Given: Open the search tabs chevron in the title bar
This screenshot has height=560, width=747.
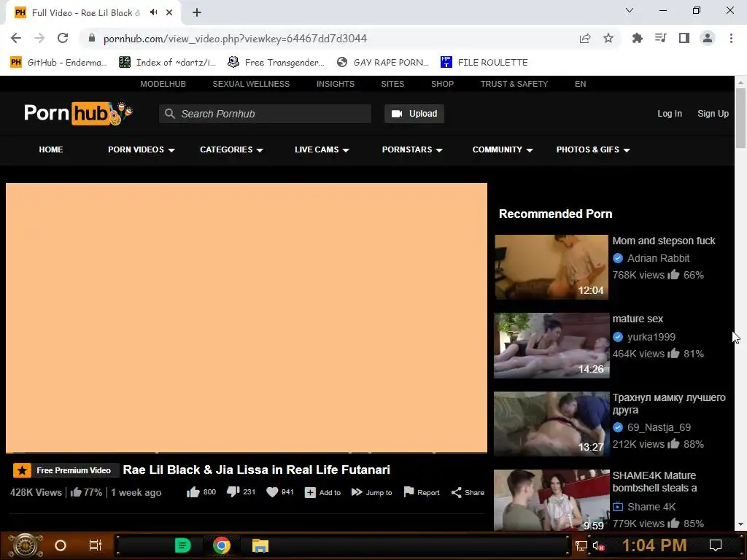Looking at the screenshot, I should pos(630,10).
